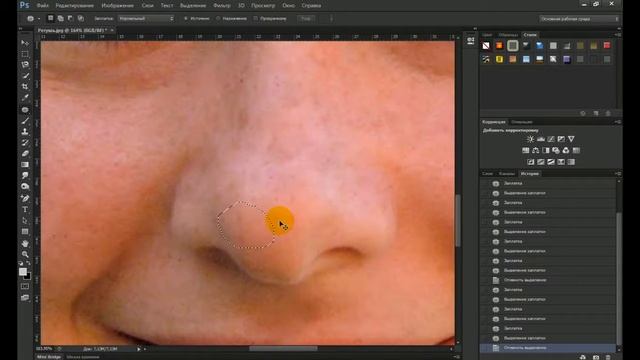The width and height of the screenshot is (640, 360).
Task: Choose Subtract from Selection mode
Action: (x=70, y=18)
